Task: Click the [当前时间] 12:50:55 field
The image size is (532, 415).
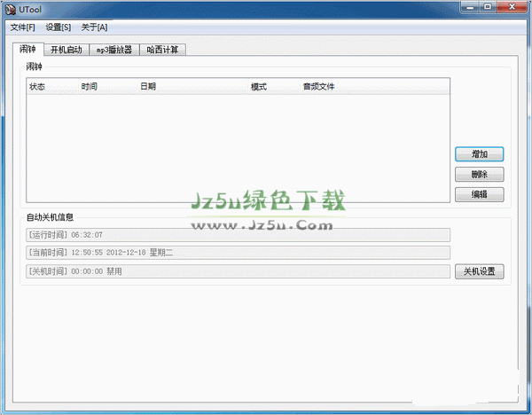Action: tap(239, 253)
